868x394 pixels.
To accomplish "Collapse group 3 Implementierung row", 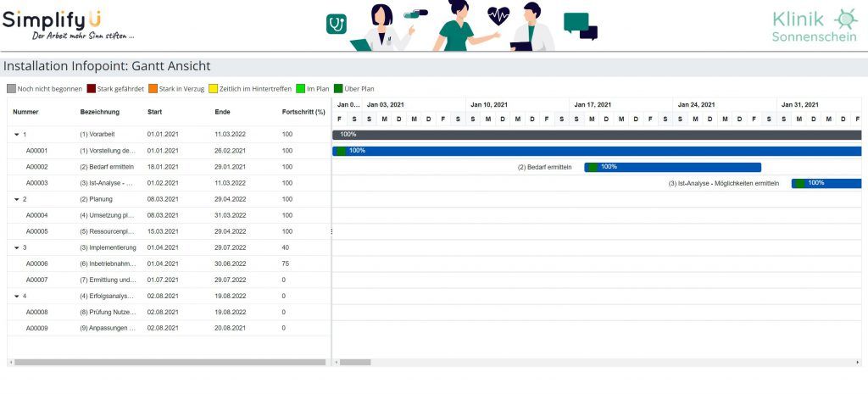I will pyautogui.click(x=17, y=247).
